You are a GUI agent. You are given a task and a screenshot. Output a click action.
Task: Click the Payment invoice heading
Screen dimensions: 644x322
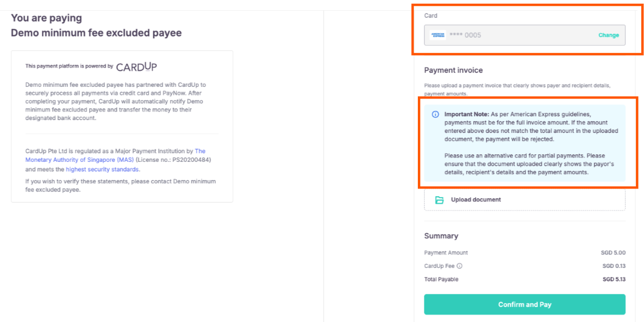[453, 70]
